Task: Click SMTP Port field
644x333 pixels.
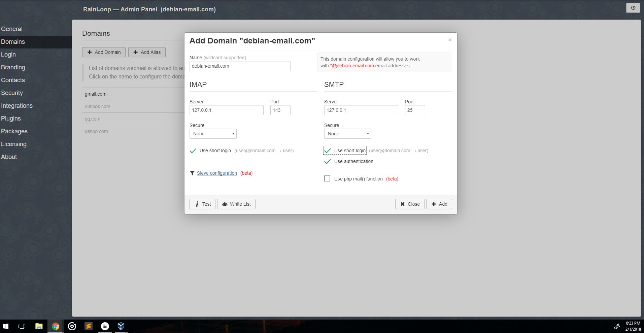Action: [415, 110]
